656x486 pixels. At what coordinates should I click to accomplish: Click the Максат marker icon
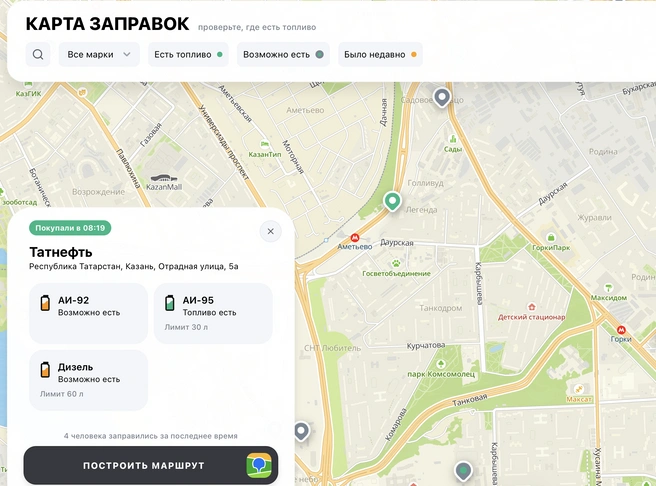[579, 389]
